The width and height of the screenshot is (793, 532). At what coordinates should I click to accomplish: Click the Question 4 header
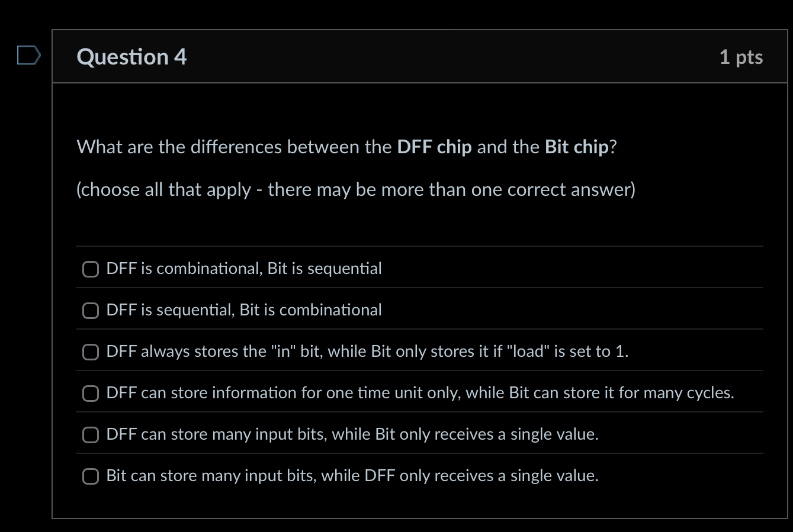(x=131, y=57)
